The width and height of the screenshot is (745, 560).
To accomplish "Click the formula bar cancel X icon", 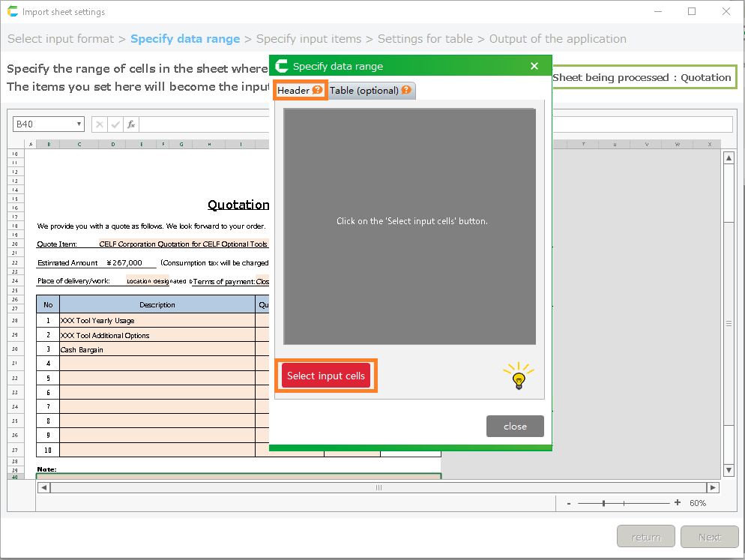I will click(100, 124).
